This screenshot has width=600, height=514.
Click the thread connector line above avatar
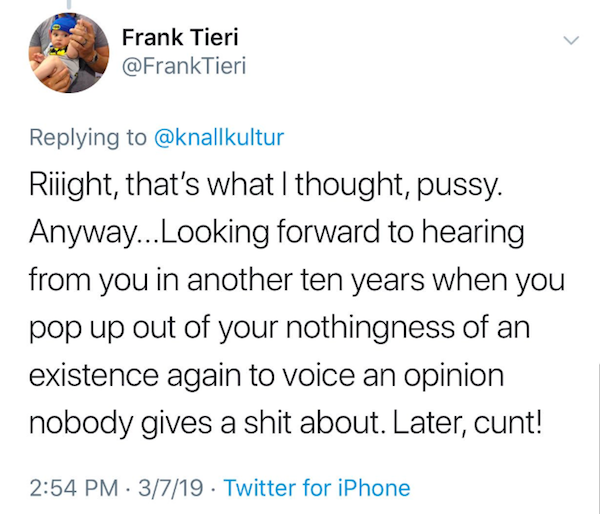pos(69,4)
